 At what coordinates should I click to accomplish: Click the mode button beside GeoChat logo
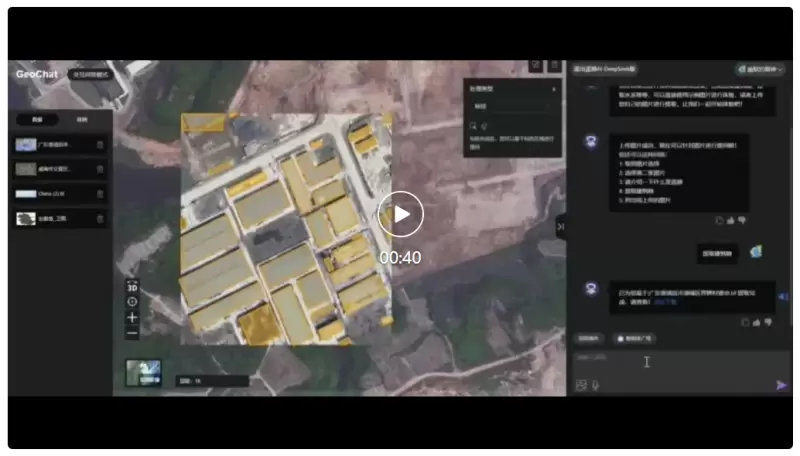tap(90, 74)
